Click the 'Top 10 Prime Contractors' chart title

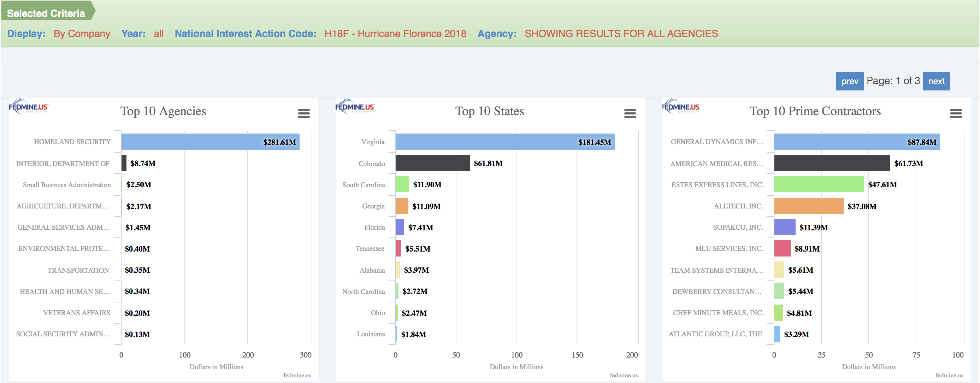pyautogui.click(x=815, y=111)
